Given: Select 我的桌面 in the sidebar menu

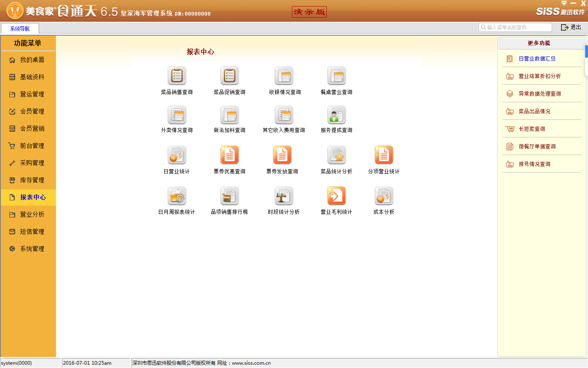Looking at the screenshot, I should (x=32, y=60).
